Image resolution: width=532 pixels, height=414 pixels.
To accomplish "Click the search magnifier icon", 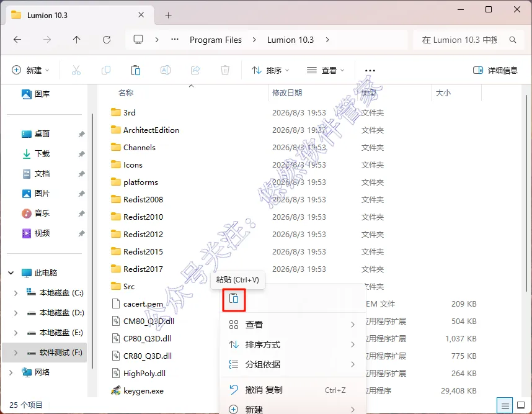I will 513,40.
